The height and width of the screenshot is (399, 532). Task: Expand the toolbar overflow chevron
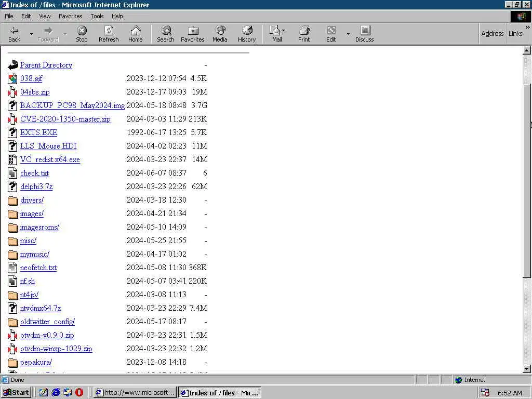tap(528, 27)
